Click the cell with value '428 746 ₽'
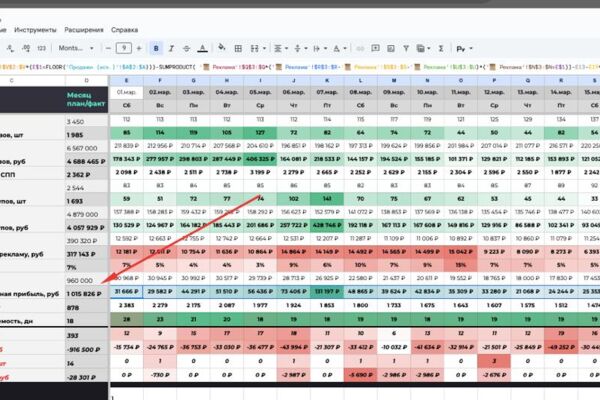 pos(327,225)
